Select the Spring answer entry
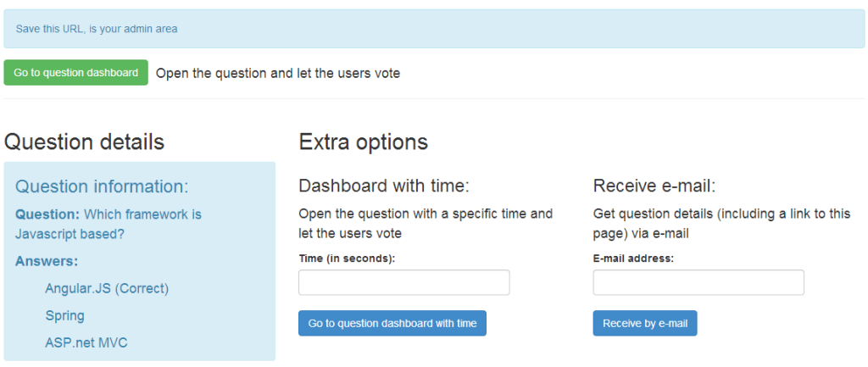Image resolution: width=868 pixels, height=367 pixels. (65, 315)
